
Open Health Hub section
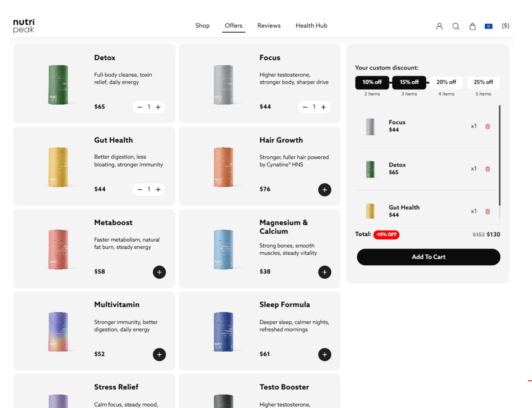(x=311, y=26)
